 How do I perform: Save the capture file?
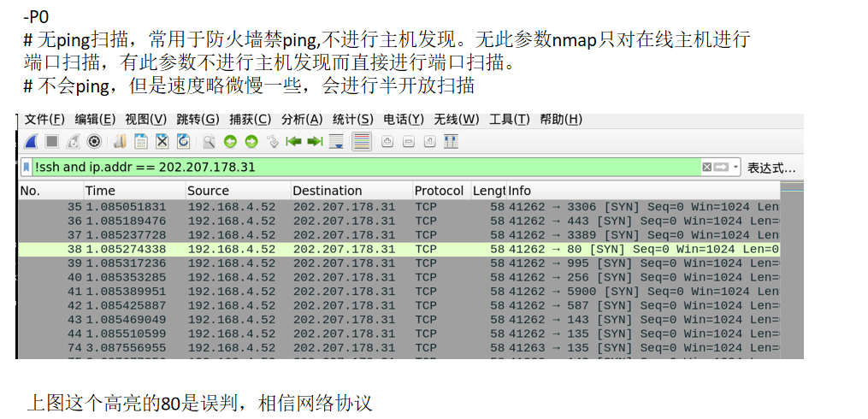pyautogui.click(x=140, y=142)
